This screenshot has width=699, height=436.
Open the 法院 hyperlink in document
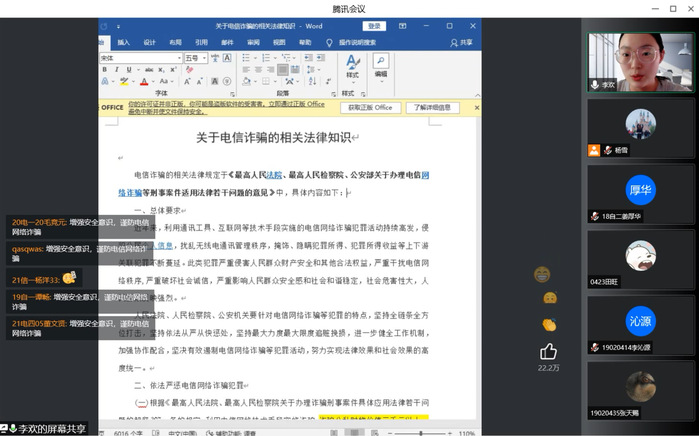274,175
